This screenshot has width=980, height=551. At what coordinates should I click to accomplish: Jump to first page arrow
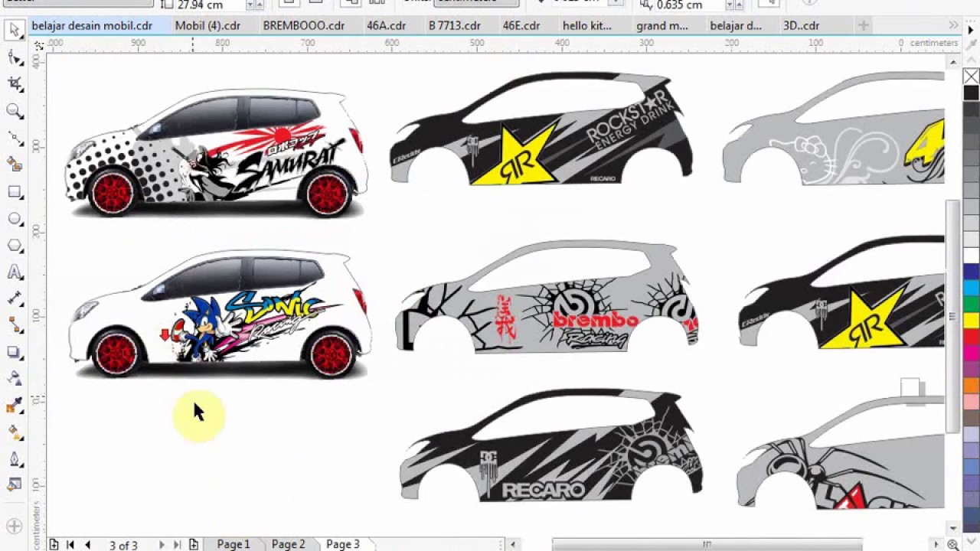[70, 544]
